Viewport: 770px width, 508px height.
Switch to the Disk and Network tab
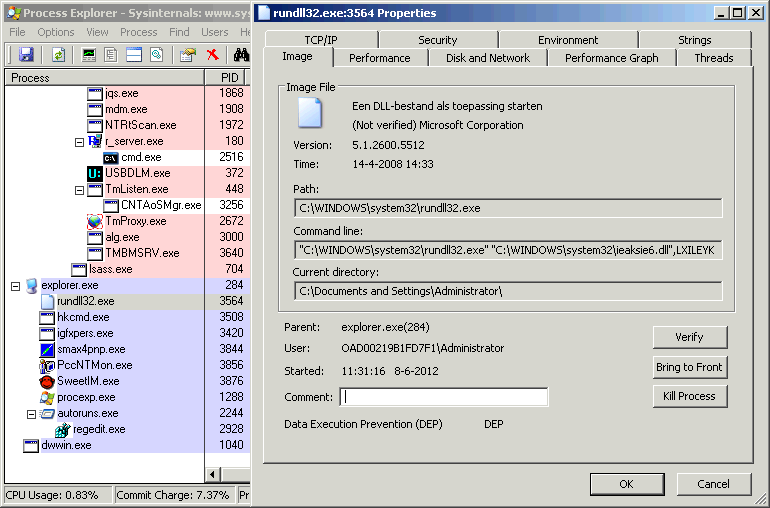click(488, 58)
